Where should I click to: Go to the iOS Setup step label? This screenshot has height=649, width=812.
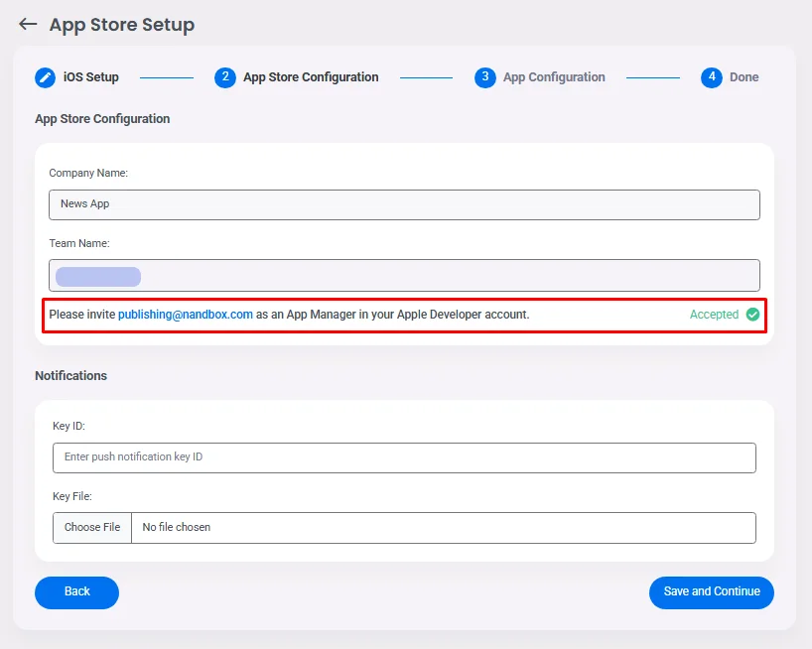(91, 77)
